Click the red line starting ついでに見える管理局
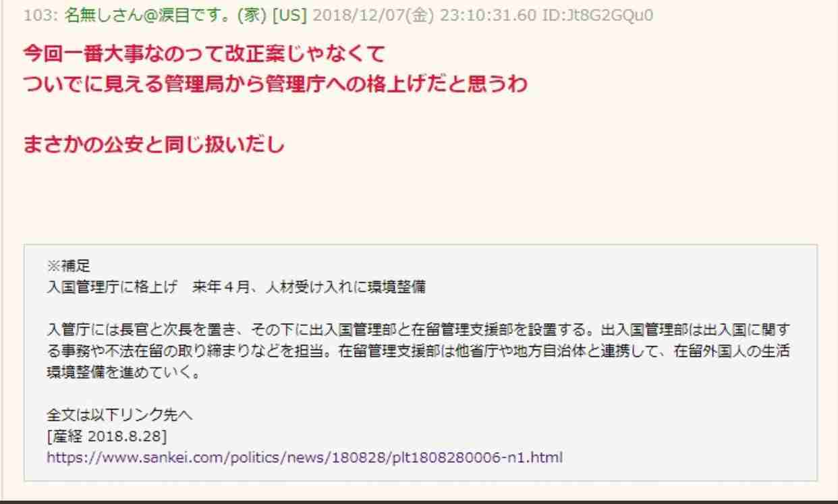 (275, 86)
